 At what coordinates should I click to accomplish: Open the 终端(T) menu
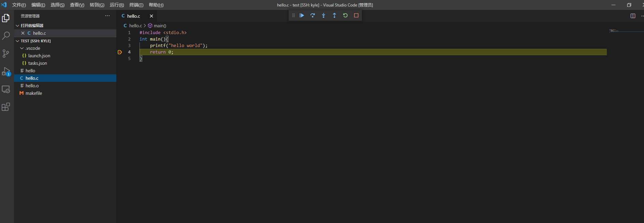[x=136, y=5]
